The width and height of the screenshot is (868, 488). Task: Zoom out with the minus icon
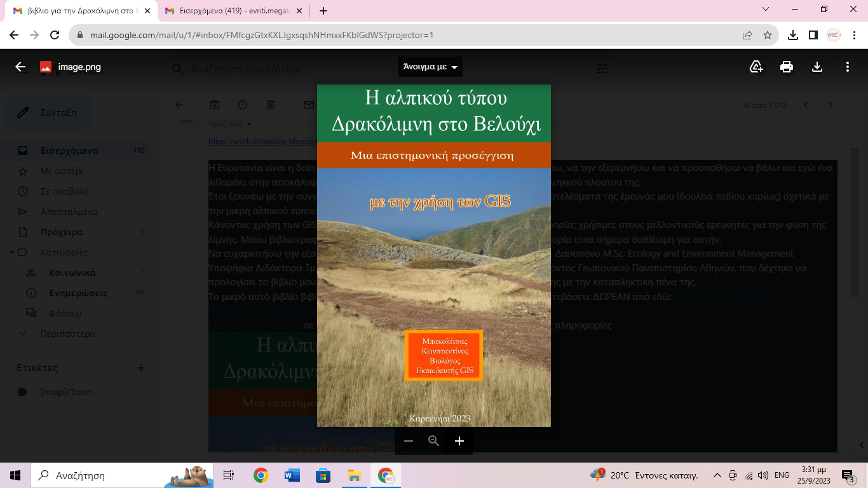click(409, 441)
